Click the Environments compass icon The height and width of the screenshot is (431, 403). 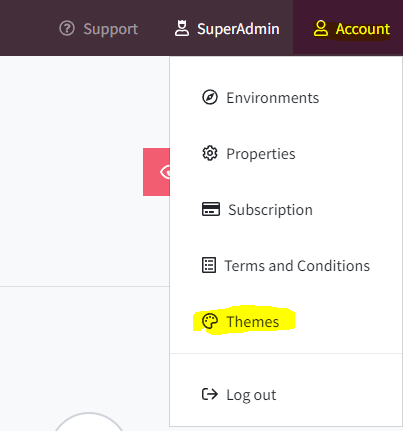(x=210, y=97)
